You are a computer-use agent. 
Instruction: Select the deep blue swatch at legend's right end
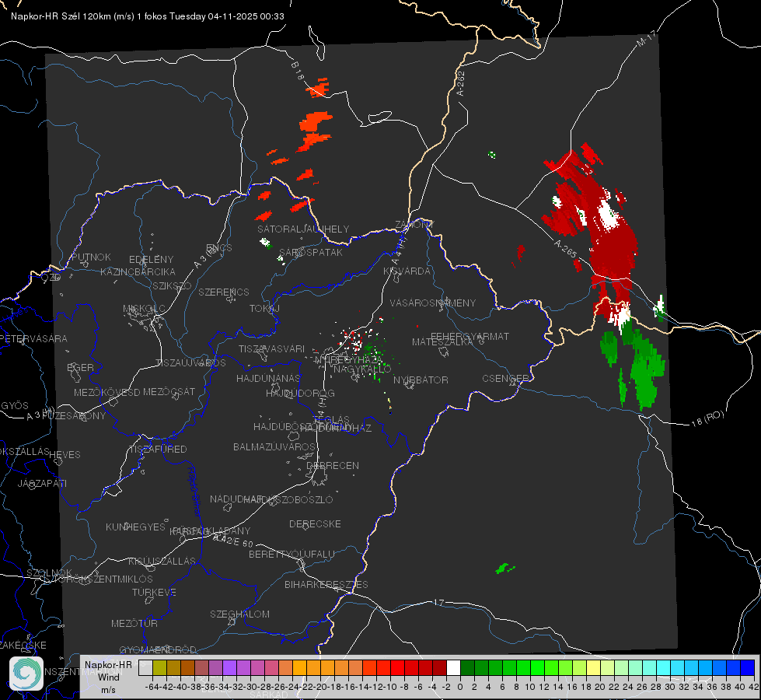coord(748,668)
